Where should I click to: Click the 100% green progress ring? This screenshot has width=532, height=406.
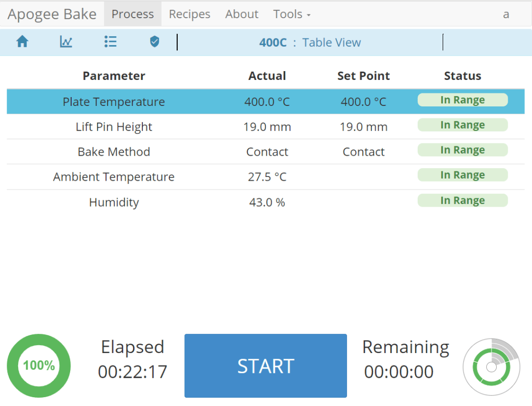tap(39, 366)
